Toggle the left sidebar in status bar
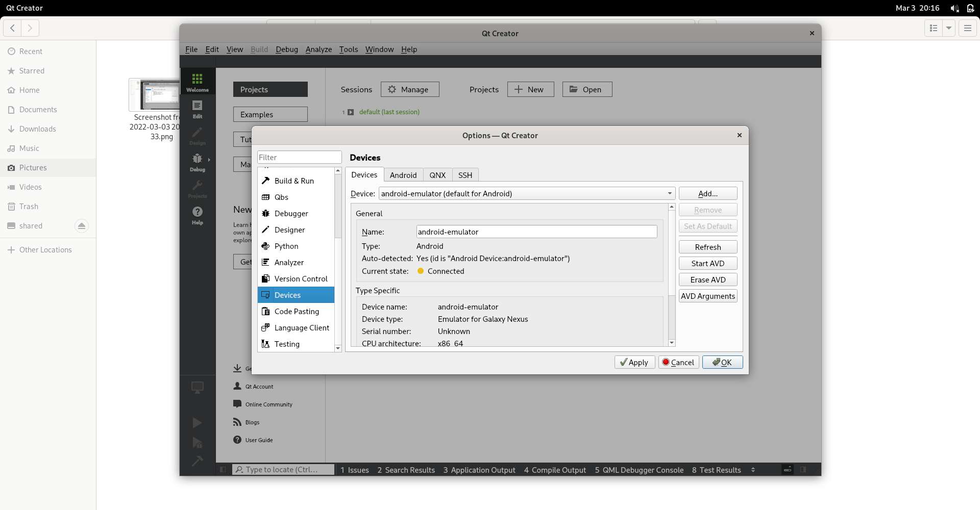The image size is (980, 510). click(223, 469)
